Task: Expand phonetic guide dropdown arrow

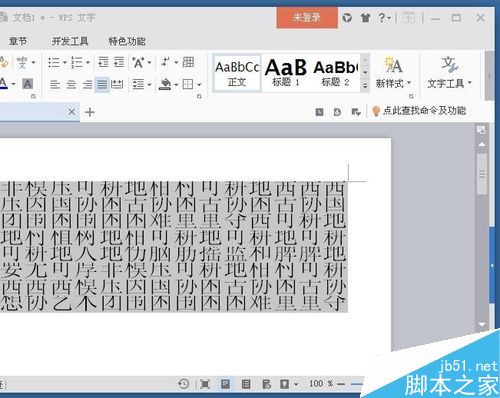Action: tap(33, 62)
